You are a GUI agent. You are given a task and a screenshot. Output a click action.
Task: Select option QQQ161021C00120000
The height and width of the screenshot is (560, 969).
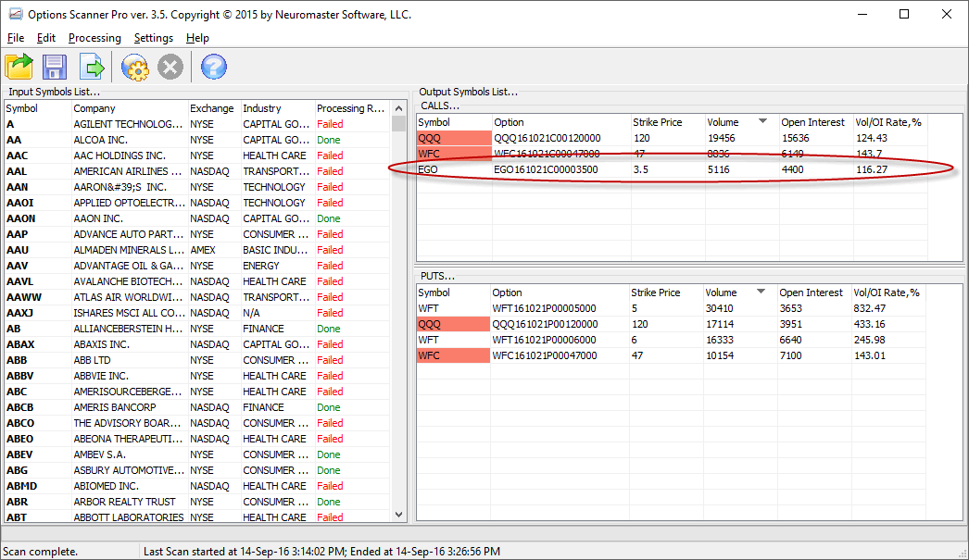547,138
